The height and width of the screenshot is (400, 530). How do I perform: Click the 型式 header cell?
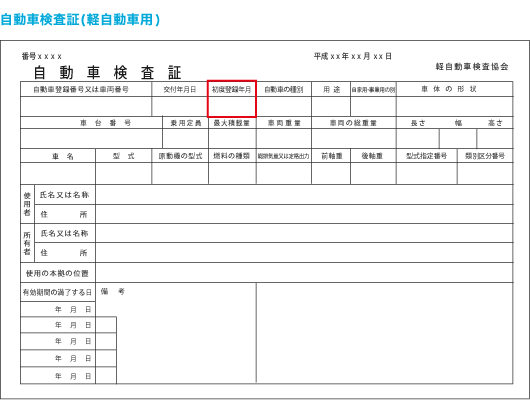[124, 156]
